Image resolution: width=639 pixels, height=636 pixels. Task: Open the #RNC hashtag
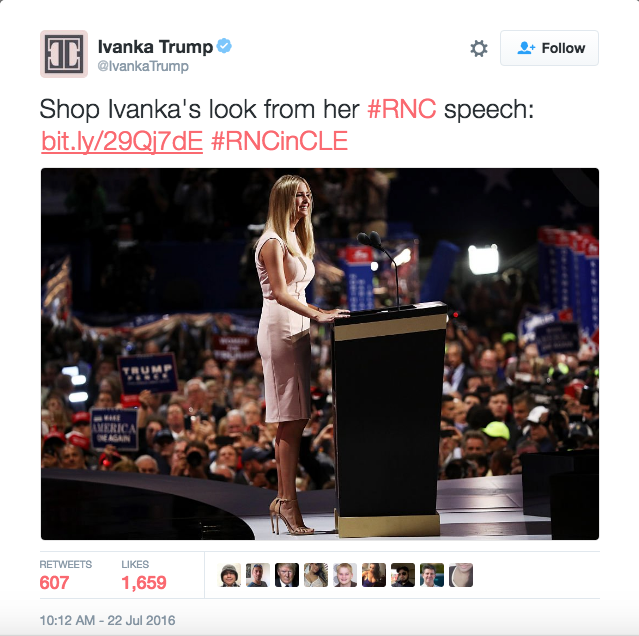(x=401, y=109)
